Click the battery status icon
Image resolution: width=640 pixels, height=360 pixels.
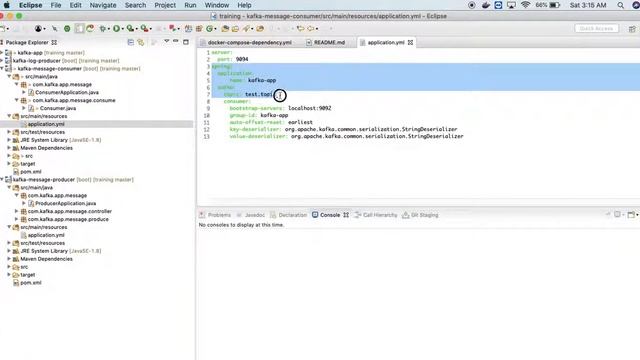pos(555,5)
